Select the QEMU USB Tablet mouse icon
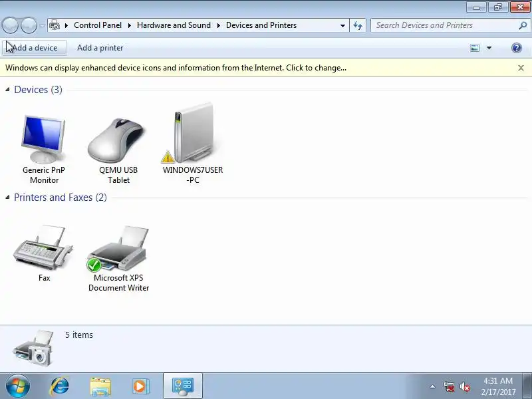This screenshot has width=532, height=399. point(117,140)
